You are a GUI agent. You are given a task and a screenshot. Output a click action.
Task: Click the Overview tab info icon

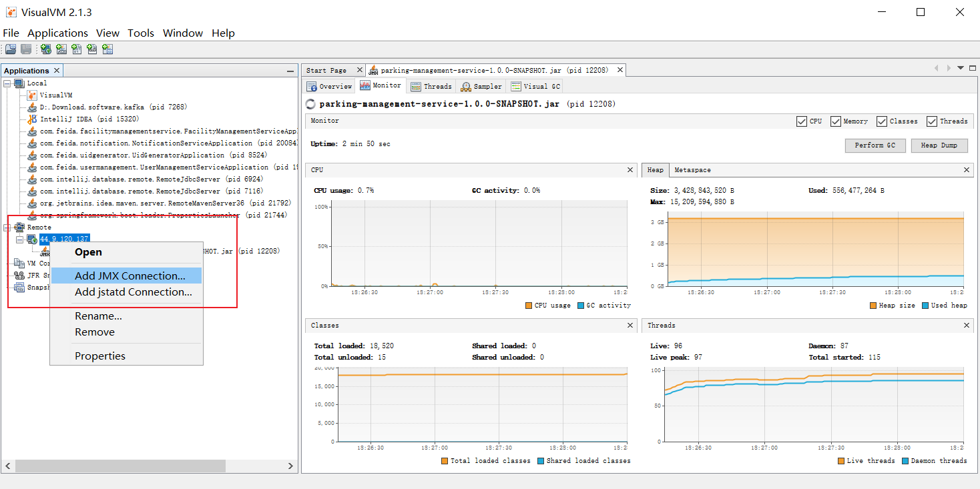coord(312,87)
